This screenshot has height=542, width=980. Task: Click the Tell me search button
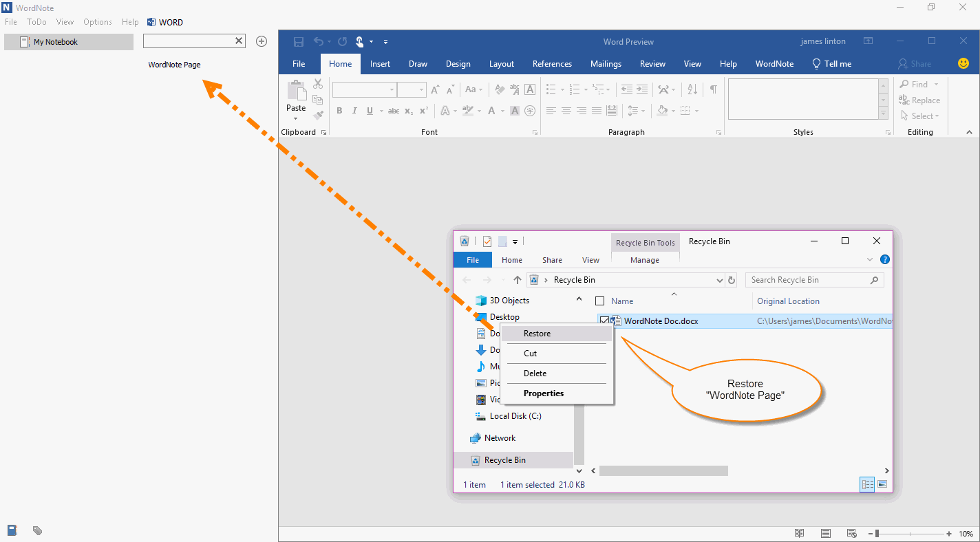point(831,64)
